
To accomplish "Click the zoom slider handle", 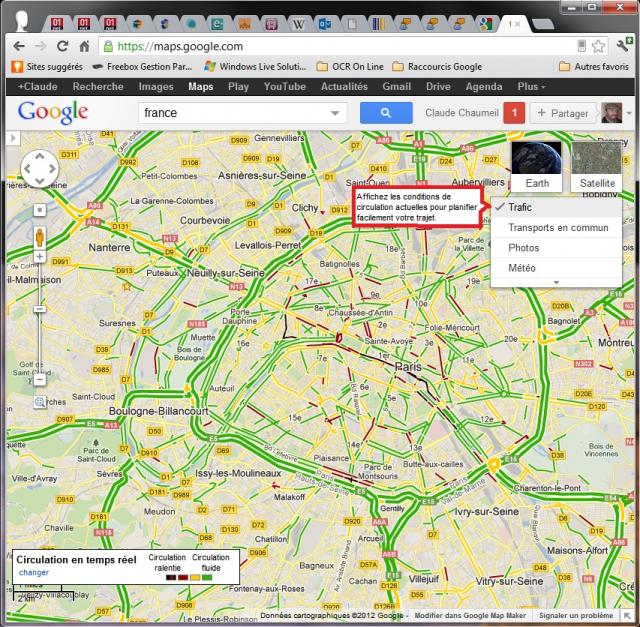I will pos(40,309).
